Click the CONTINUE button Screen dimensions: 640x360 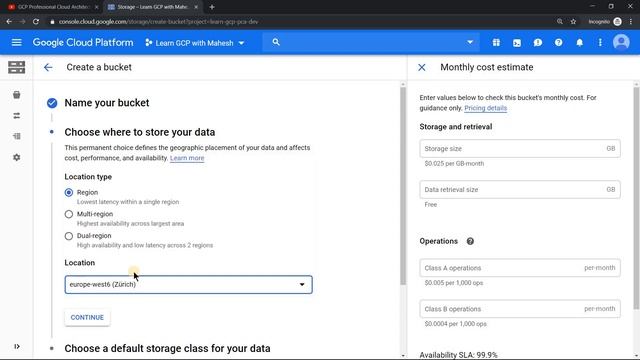[x=87, y=317]
